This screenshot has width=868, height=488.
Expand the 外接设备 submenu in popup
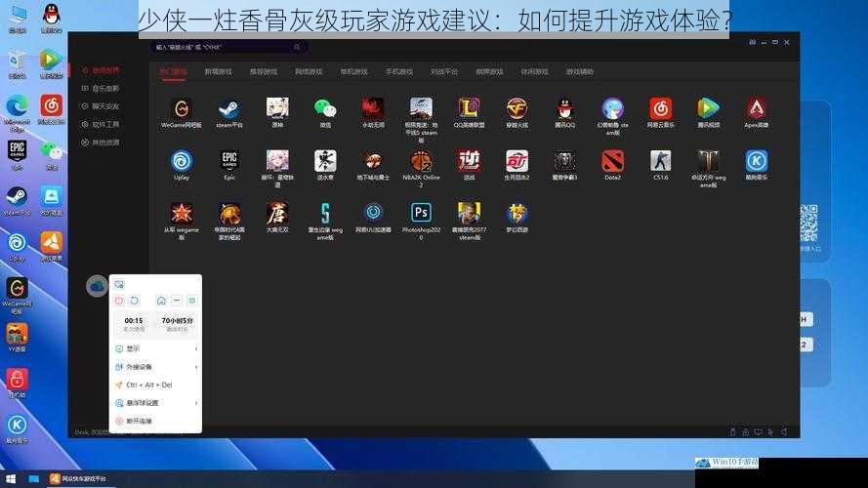pyautogui.click(x=156, y=367)
